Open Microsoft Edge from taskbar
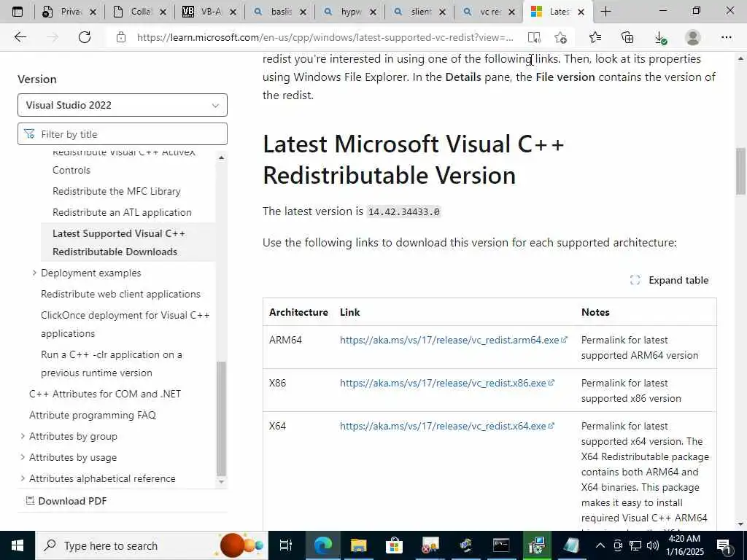 (x=323, y=545)
